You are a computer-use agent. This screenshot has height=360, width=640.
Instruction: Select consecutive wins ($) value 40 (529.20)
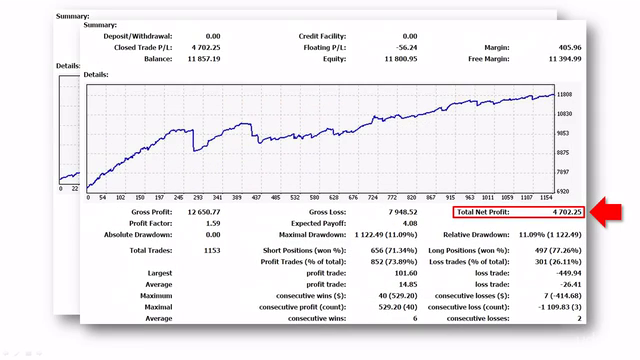(398, 296)
